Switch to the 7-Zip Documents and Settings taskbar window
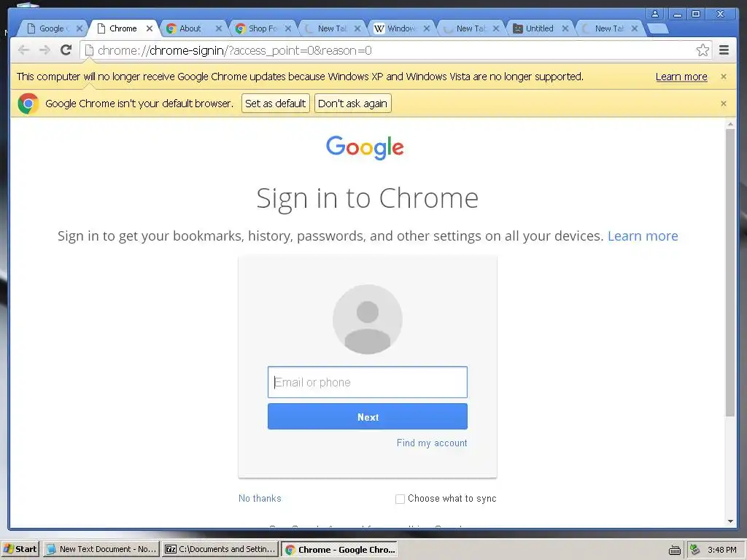Image resolution: width=747 pixels, height=560 pixels. [220, 549]
